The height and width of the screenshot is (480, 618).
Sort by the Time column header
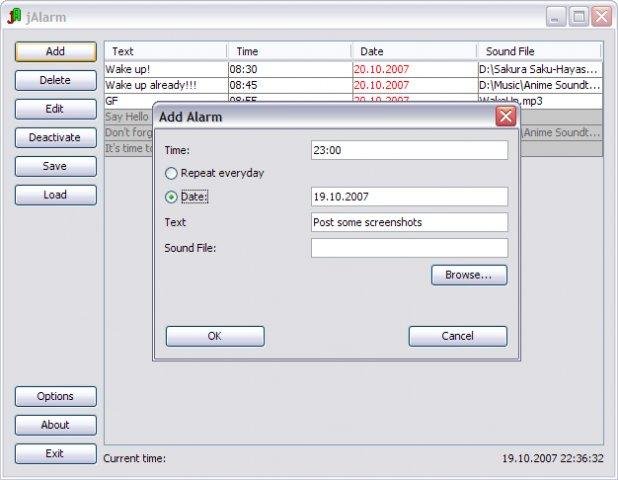coord(288,51)
